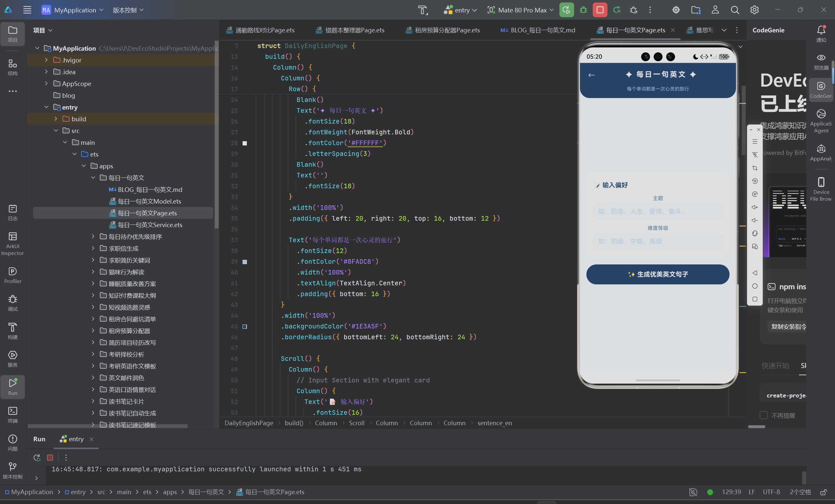
Task: Open the Mate 80 Pro Max device dropdown
Action: coord(520,10)
